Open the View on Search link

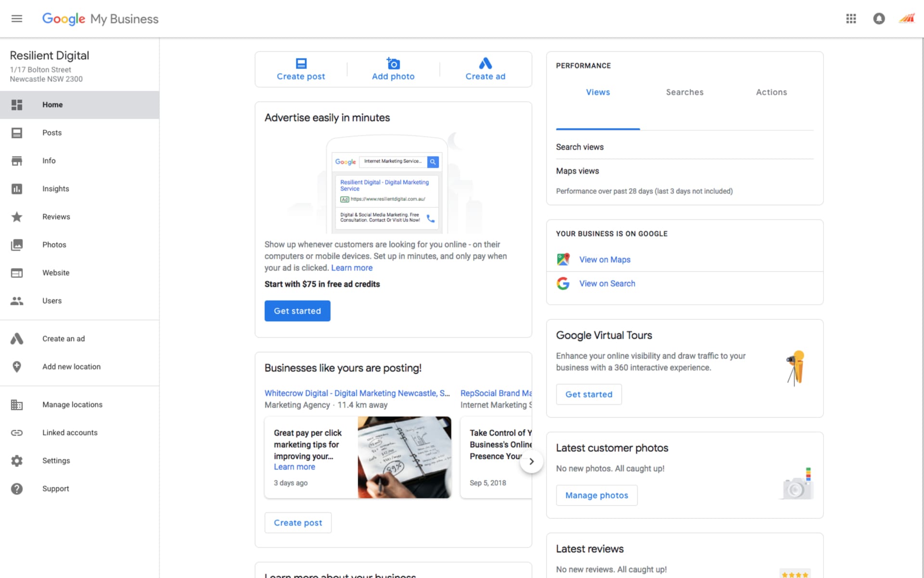point(607,284)
